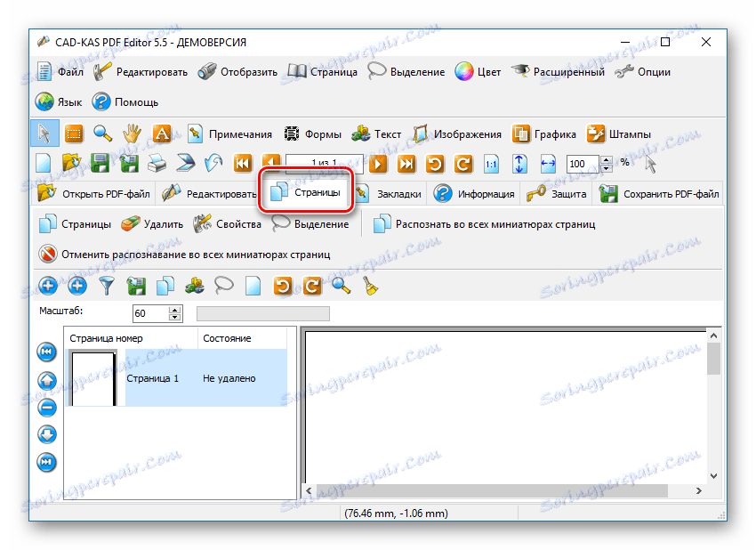Switch to Сохранить PDF-файл tab
This screenshot has width=756, height=550.
point(659,194)
